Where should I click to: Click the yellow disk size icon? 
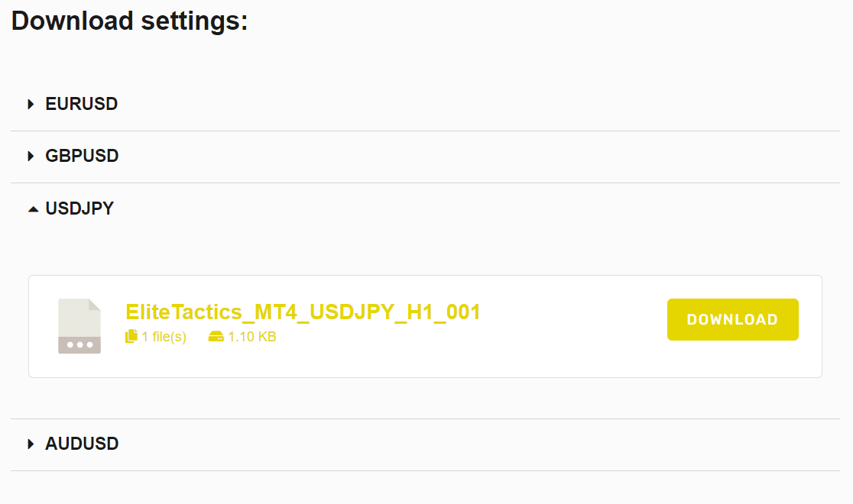point(216,337)
